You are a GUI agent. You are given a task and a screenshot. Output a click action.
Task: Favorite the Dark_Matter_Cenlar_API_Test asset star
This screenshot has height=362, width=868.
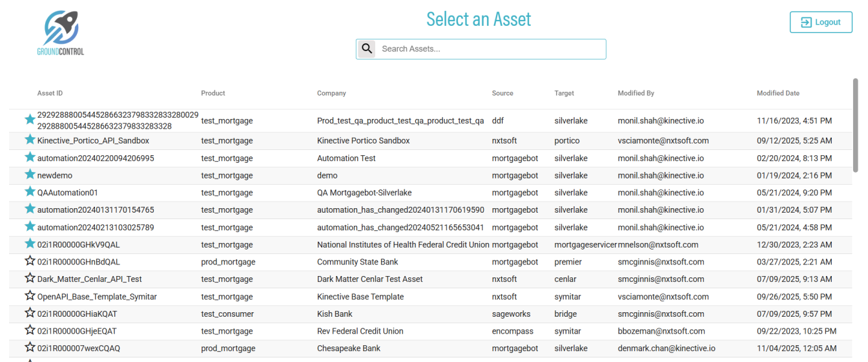point(30,279)
